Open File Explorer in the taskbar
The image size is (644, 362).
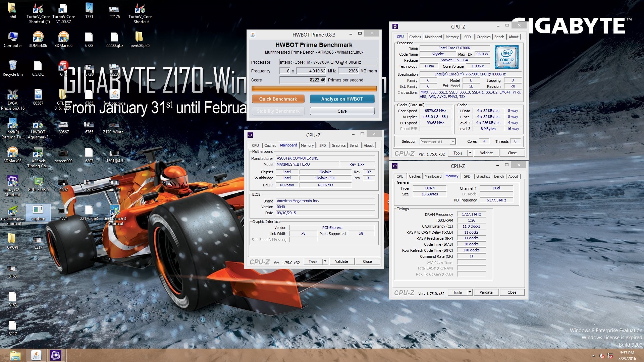[15, 355]
